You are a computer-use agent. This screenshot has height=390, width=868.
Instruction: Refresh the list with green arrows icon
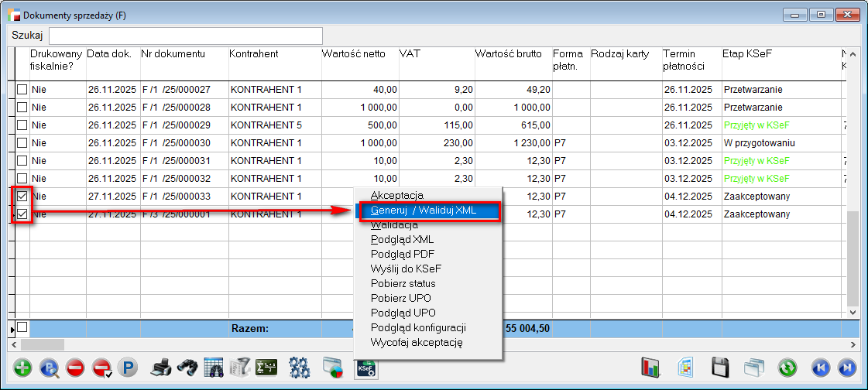pyautogui.click(x=788, y=368)
